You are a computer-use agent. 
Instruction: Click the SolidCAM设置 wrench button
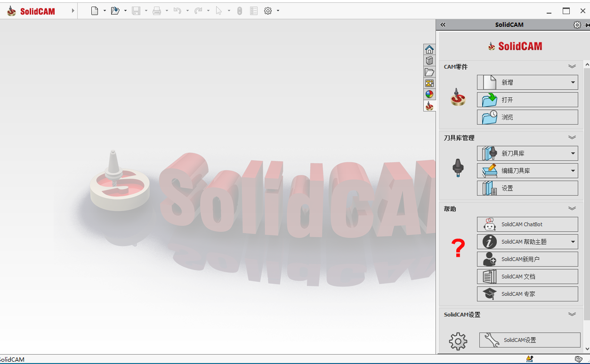530,340
